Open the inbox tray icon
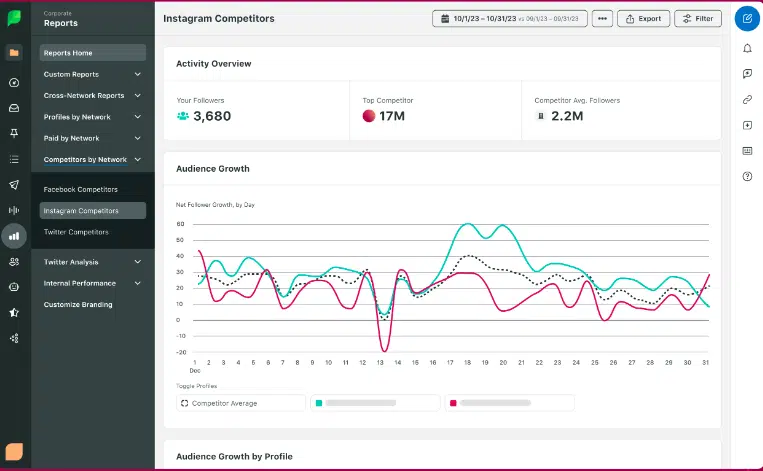 click(x=14, y=108)
